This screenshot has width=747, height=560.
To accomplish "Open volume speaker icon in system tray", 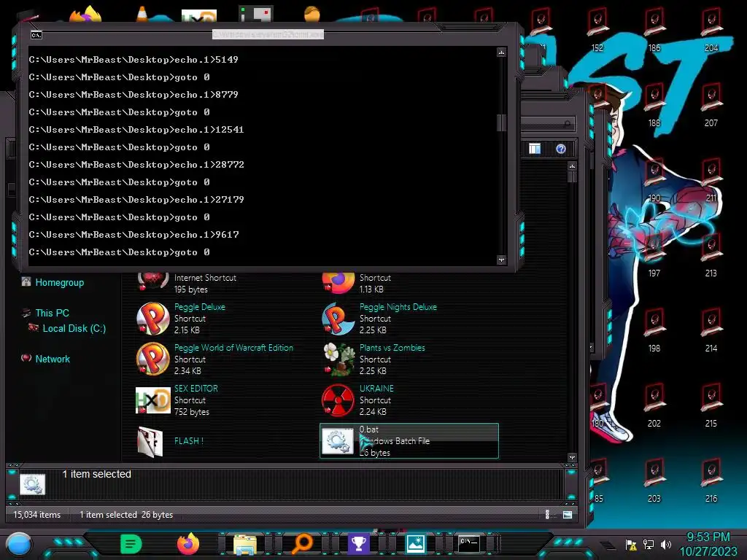I will click(666, 544).
